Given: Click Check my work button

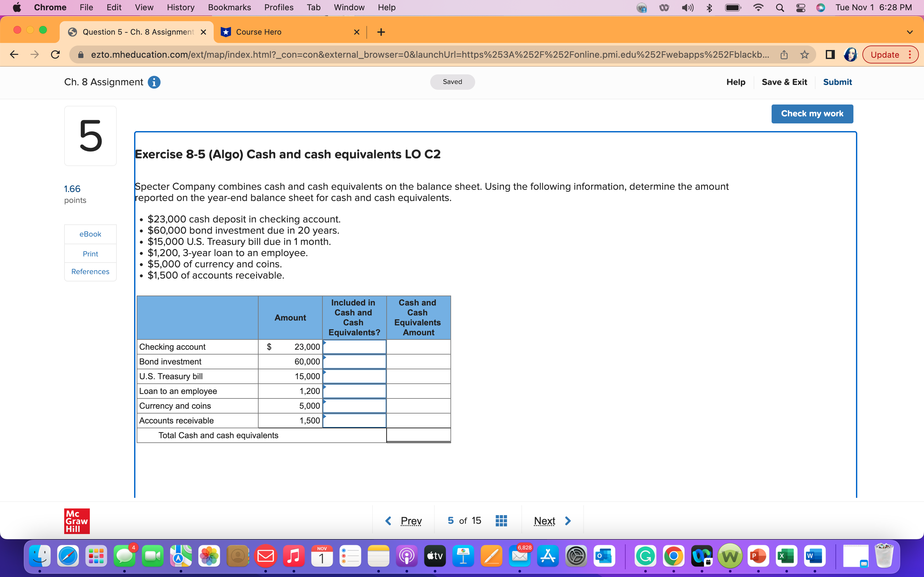Looking at the screenshot, I should (812, 114).
